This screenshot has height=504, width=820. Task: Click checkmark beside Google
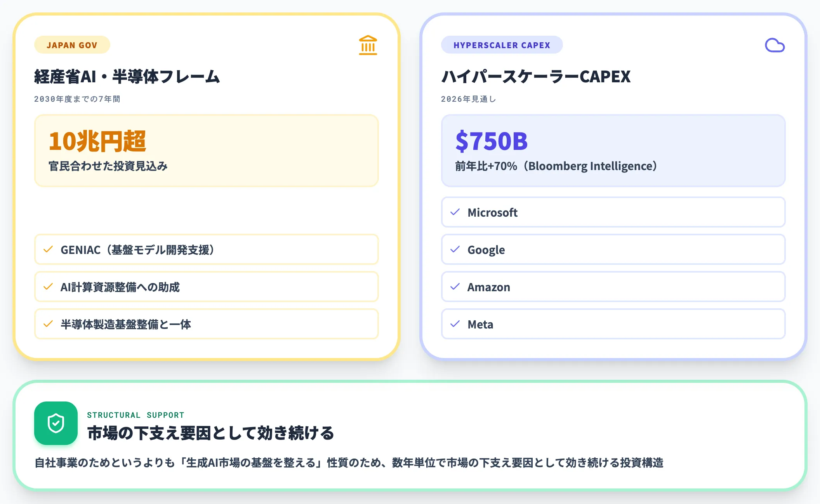click(x=455, y=249)
